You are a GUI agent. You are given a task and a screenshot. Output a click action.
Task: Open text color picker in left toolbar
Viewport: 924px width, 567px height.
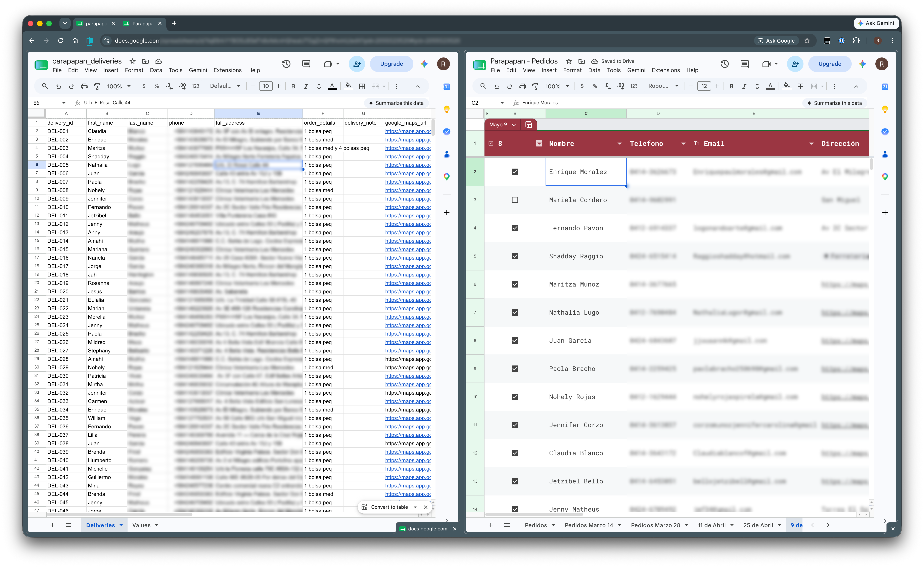(332, 86)
